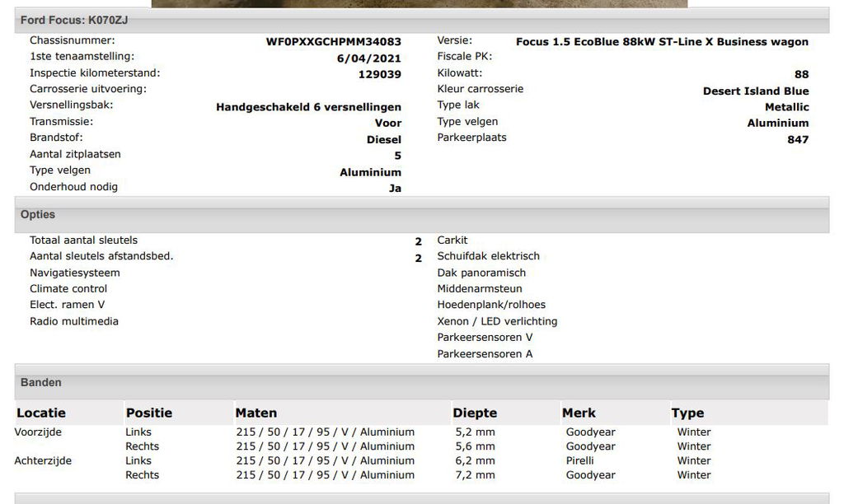The width and height of the screenshot is (844, 504).
Task: Click the Focus 1.5 EcoBlue version text
Action: pos(662,42)
